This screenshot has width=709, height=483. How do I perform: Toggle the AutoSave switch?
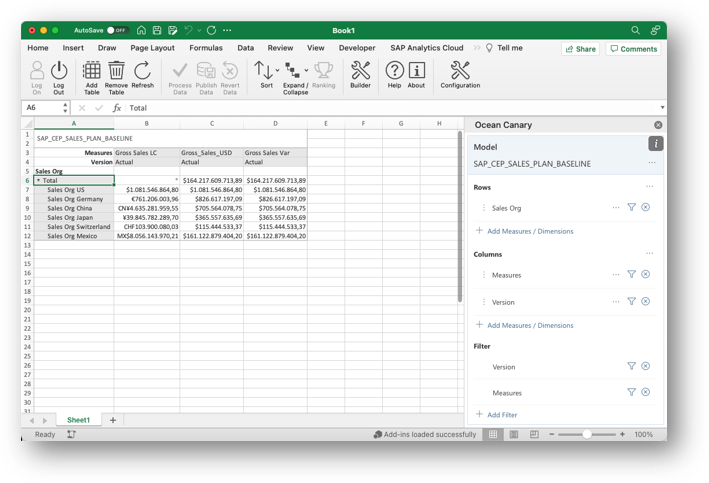click(x=118, y=30)
